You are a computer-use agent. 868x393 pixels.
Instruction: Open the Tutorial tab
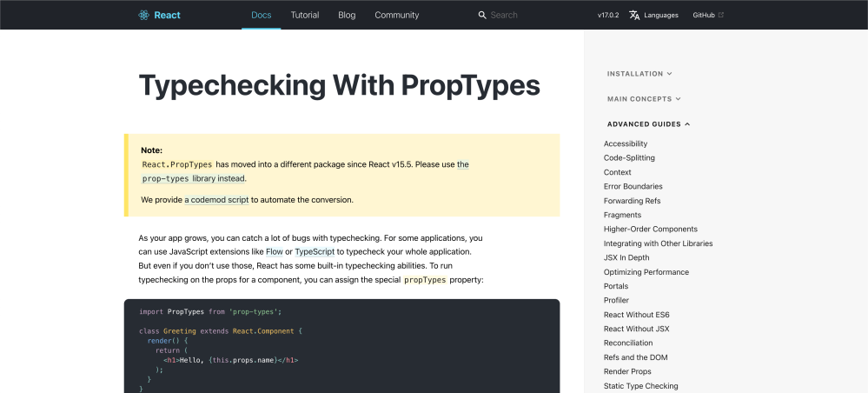305,15
